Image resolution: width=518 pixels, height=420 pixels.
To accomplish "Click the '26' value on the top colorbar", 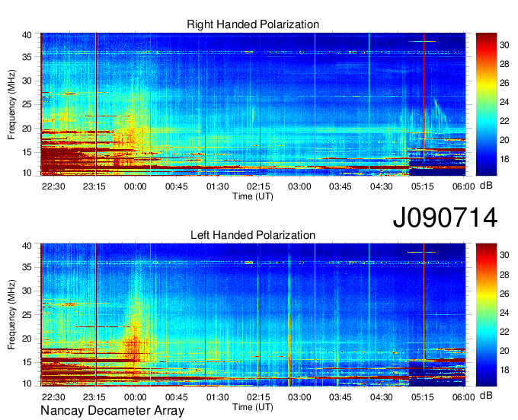I will coord(504,83).
